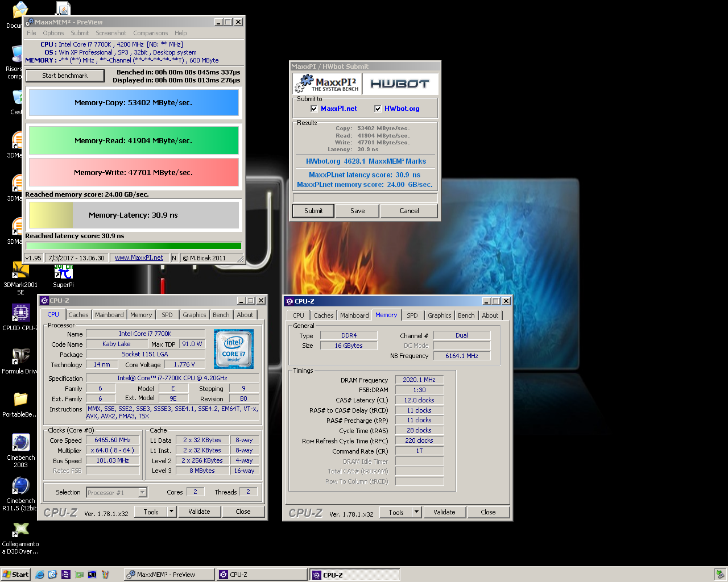Toggle the MaxxPI.net submit checkbox
The width and height of the screenshot is (728, 582).
(x=314, y=109)
